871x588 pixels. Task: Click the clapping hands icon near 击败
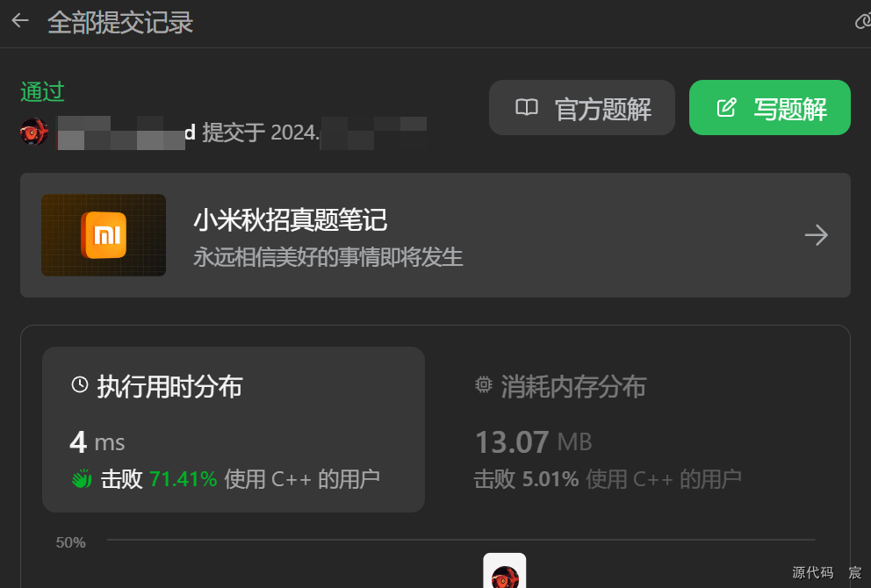[82, 478]
